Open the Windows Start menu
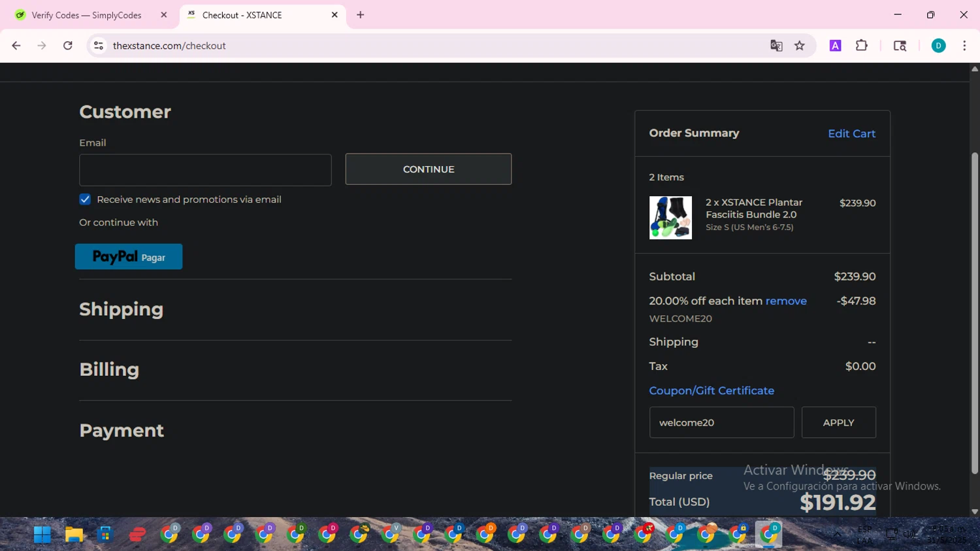 pyautogui.click(x=42, y=535)
